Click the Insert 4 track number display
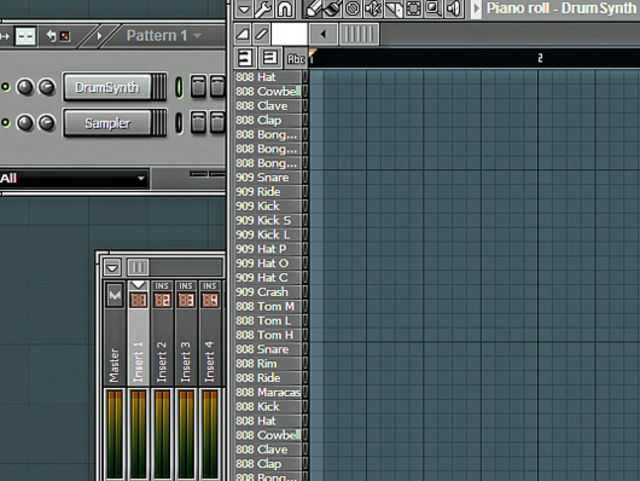The height and width of the screenshot is (481, 640). [x=210, y=301]
